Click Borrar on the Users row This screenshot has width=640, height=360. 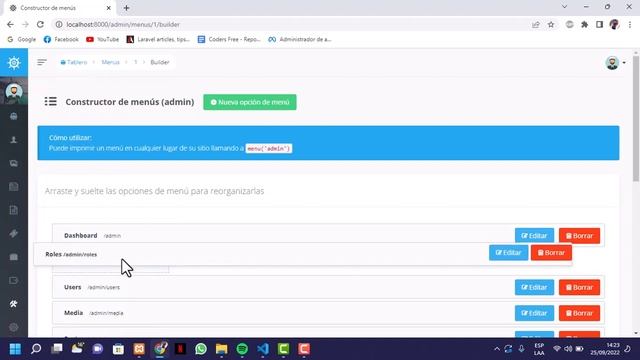579,287
